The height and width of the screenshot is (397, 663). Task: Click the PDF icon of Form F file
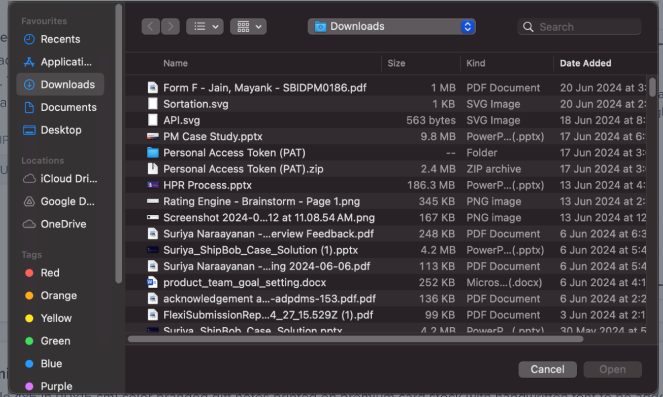tap(153, 88)
